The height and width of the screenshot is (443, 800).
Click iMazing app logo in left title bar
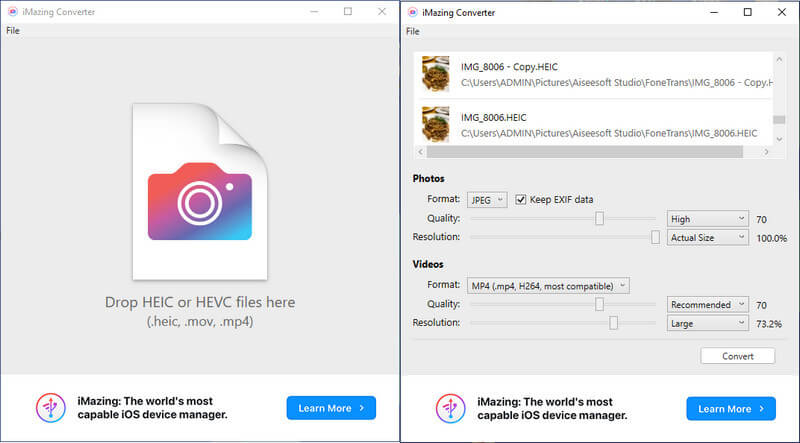click(13, 12)
